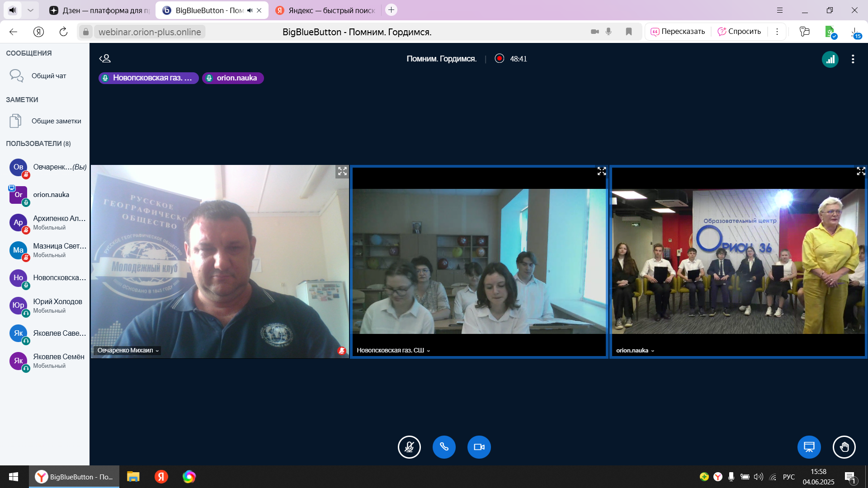Viewport: 868px width, 488px height.
Task: Click the Пересказать browser button
Action: tap(677, 32)
